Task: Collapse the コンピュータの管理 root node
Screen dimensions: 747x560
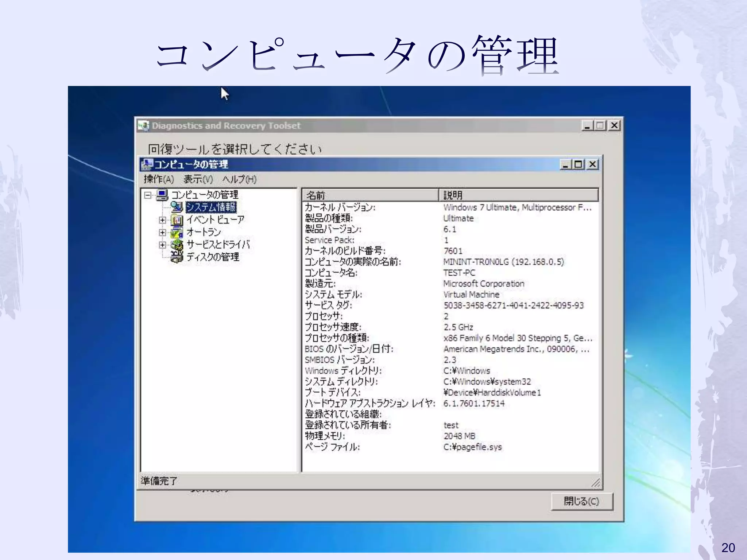Action: pos(147,195)
